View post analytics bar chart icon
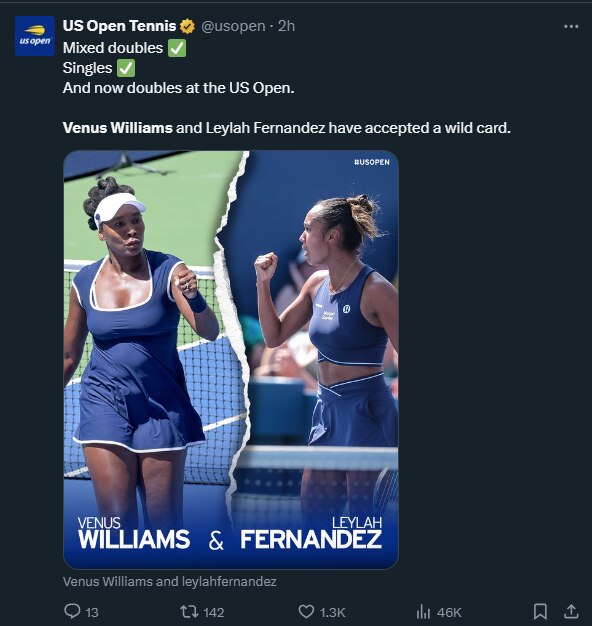The height and width of the screenshot is (626, 592). 423,612
